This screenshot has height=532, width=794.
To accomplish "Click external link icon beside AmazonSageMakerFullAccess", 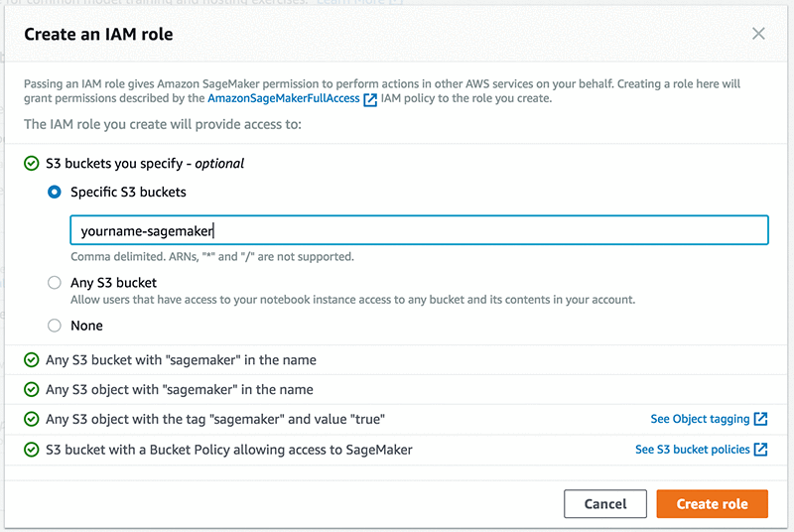I will [370, 100].
